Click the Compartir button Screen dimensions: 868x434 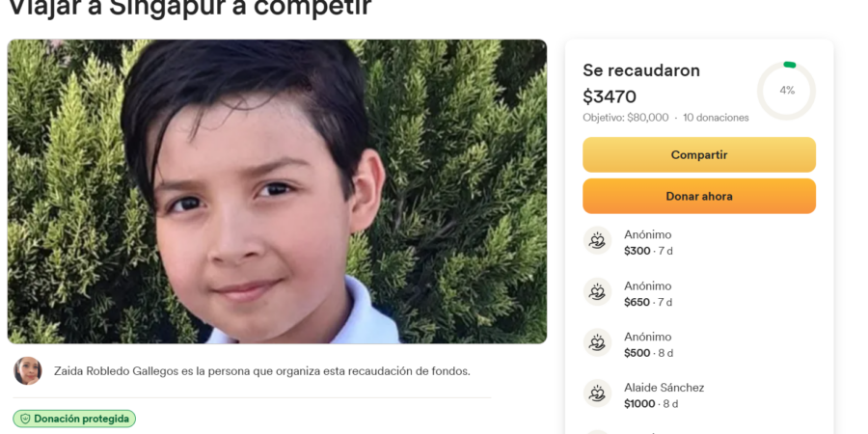click(699, 155)
